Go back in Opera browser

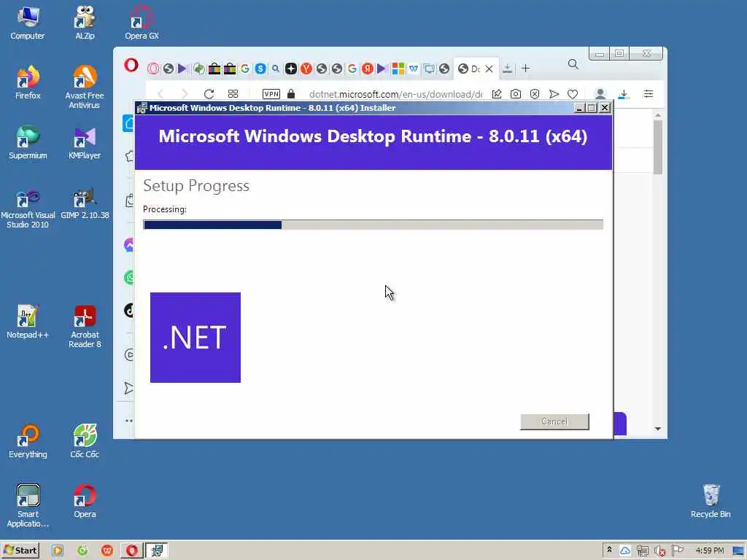[x=160, y=94]
